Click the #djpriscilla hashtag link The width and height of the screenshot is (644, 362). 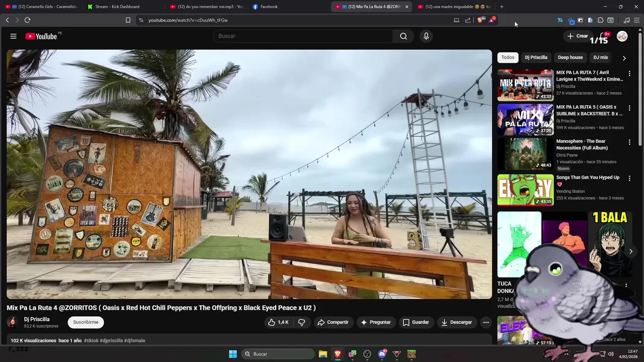click(x=111, y=340)
